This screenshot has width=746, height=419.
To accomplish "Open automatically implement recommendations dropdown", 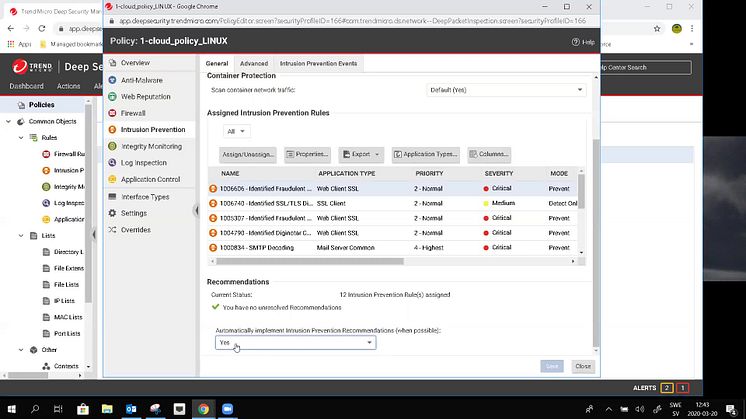I will [x=295, y=342].
